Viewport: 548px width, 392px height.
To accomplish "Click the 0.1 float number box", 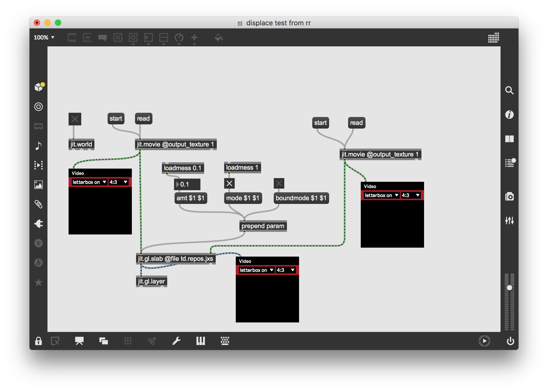I will coord(188,184).
